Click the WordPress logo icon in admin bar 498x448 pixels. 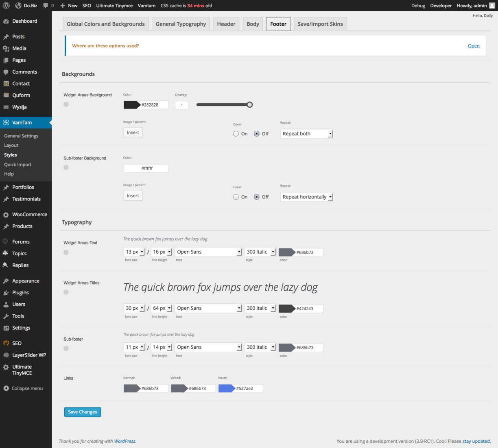click(x=7, y=6)
